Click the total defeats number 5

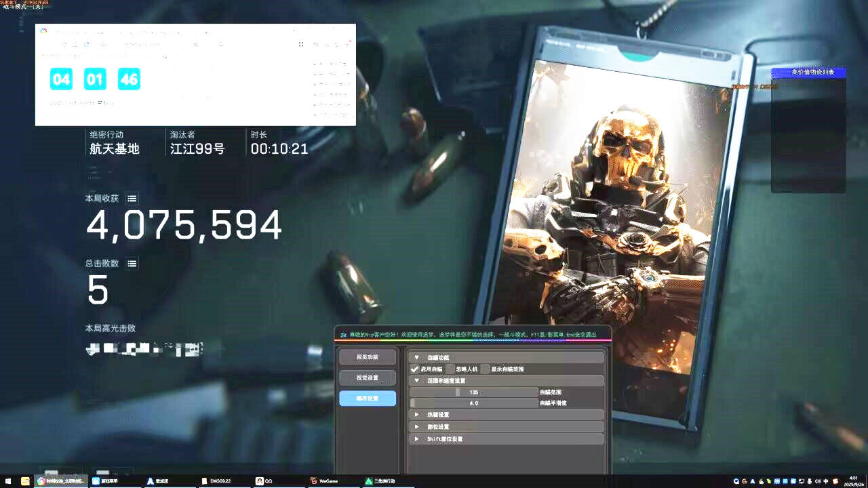[x=97, y=290]
